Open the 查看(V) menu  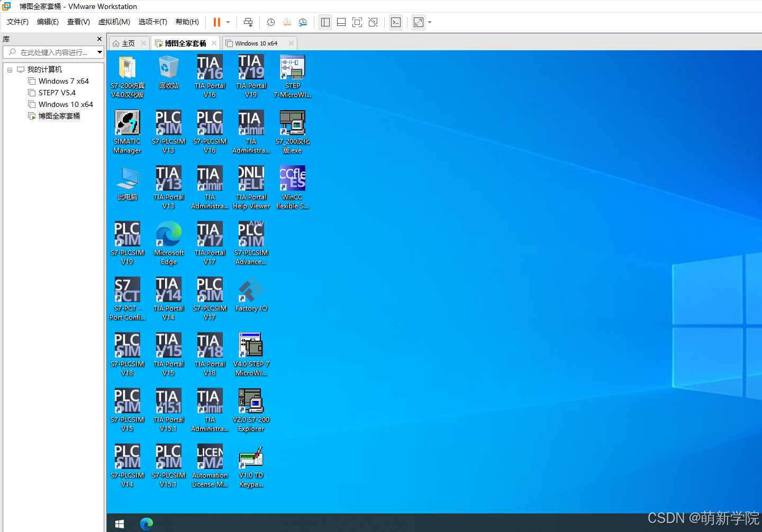click(x=78, y=22)
